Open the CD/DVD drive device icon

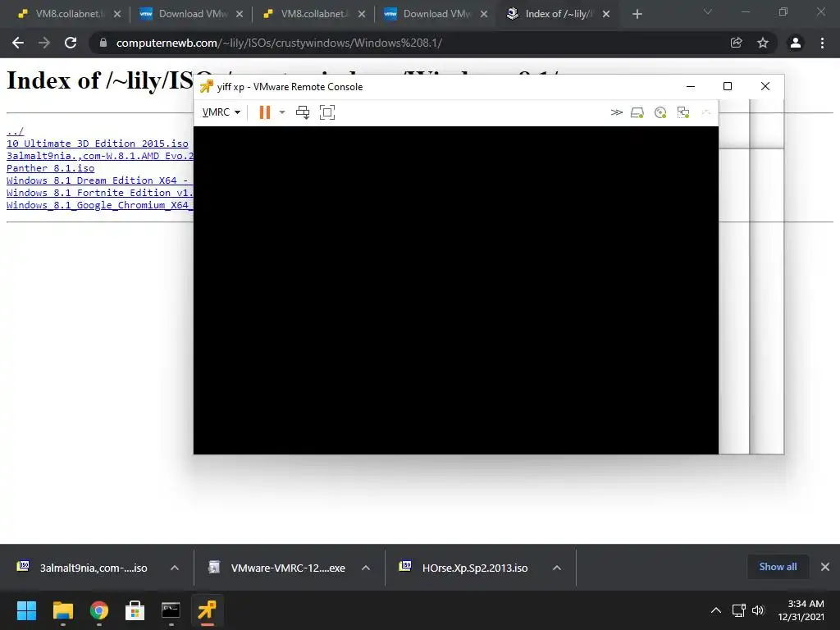pos(660,112)
